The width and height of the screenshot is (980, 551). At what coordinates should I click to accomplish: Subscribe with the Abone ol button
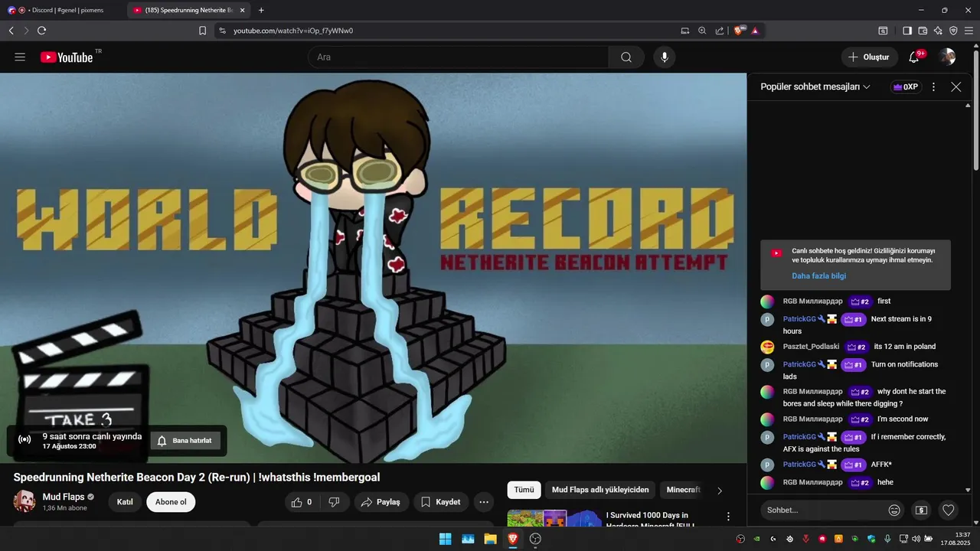(171, 502)
